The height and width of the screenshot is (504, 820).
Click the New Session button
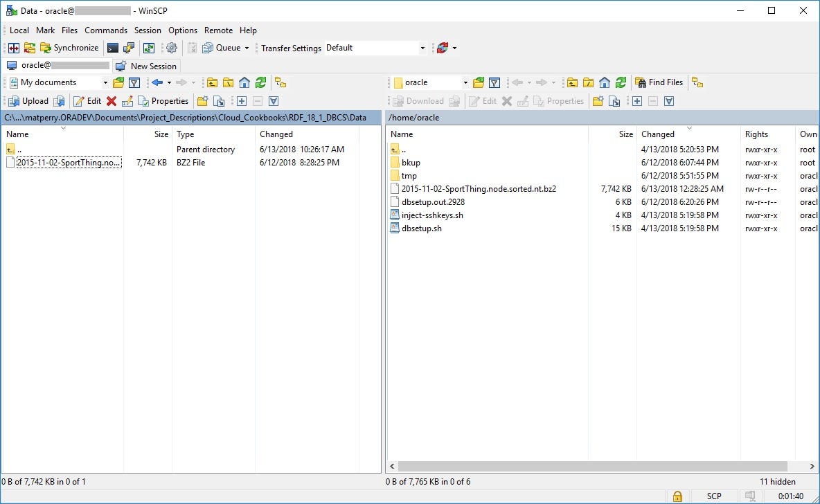(x=146, y=66)
